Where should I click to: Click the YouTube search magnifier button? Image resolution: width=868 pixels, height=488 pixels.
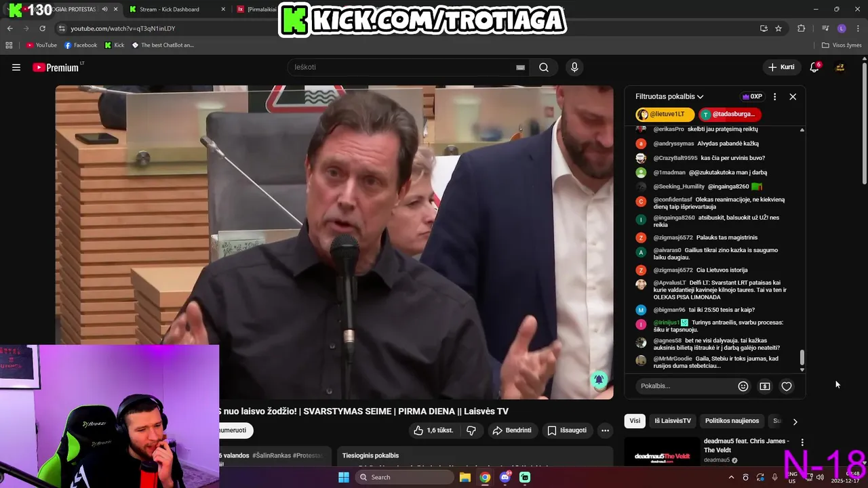(543, 67)
